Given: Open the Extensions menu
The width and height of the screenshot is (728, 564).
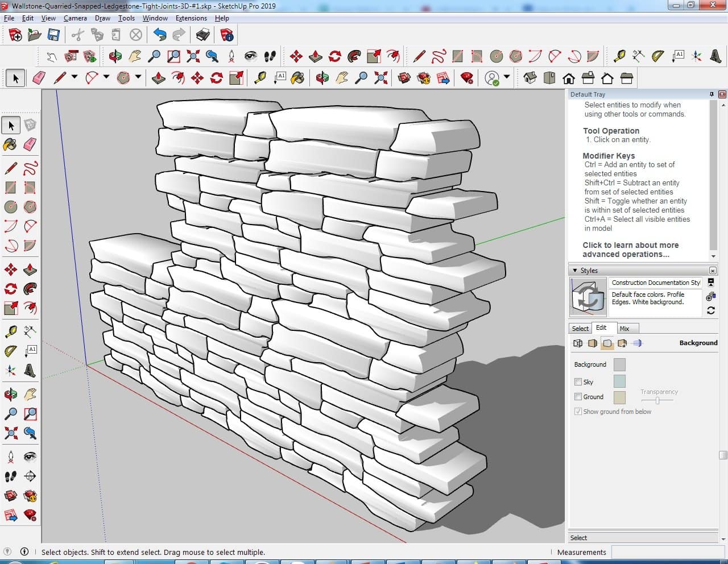Looking at the screenshot, I should [191, 18].
